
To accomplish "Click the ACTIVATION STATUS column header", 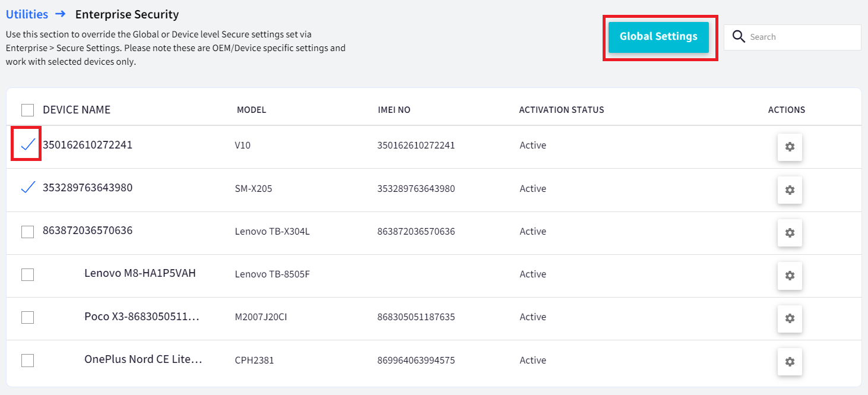I will click(x=562, y=110).
